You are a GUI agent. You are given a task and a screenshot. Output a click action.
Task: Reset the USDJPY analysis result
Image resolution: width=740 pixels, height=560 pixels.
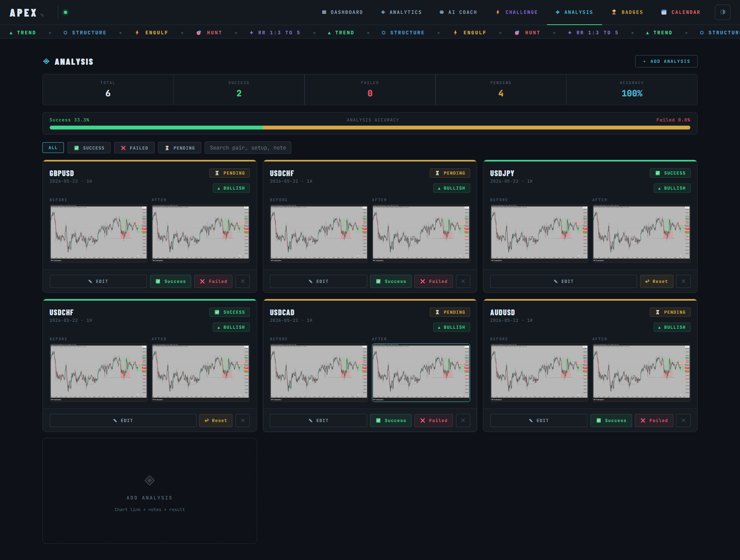[657, 281]
